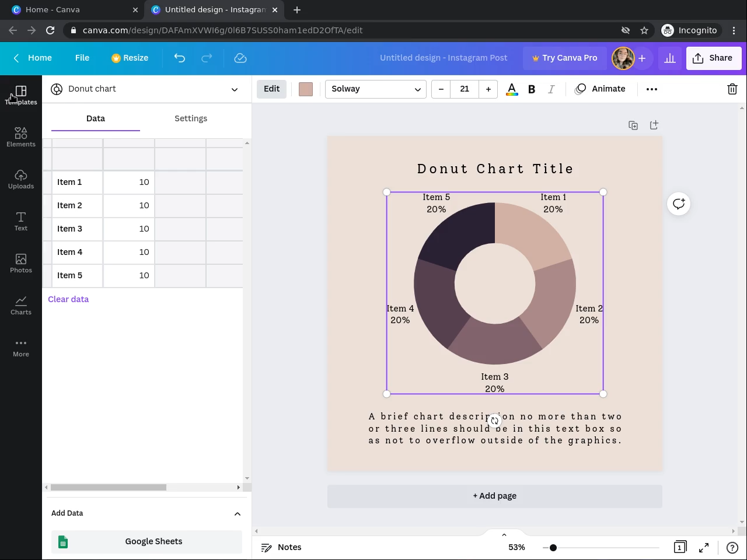Open grid view of pages
Viewport: 747px width, 560px height.
tap(680, 547)
